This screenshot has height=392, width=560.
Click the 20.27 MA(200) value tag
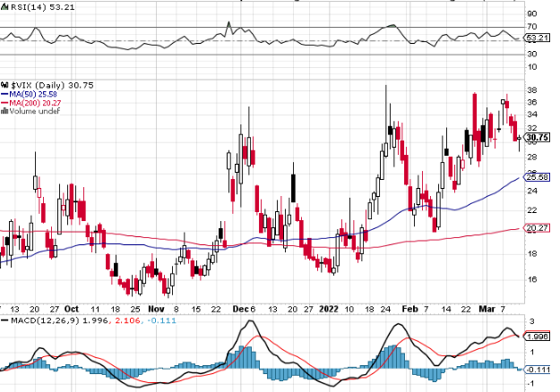click(x=537, y=227)
